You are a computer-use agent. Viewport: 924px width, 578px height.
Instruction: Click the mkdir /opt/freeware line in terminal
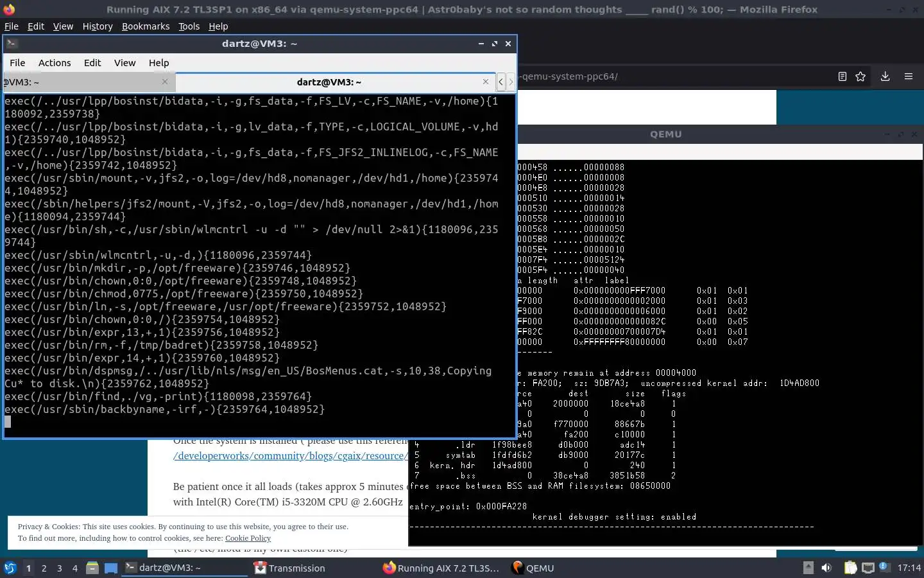coord(177,268)
